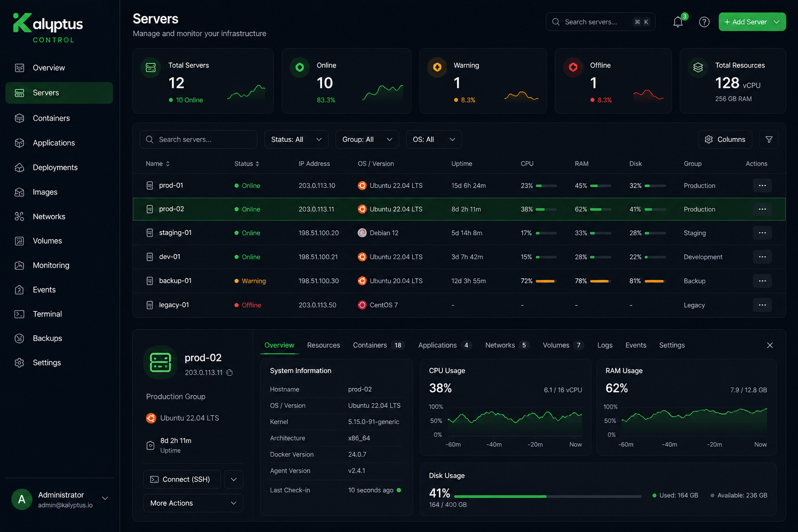
Task: Click the Disk Usage progress bar
Action: pos(548,497)
